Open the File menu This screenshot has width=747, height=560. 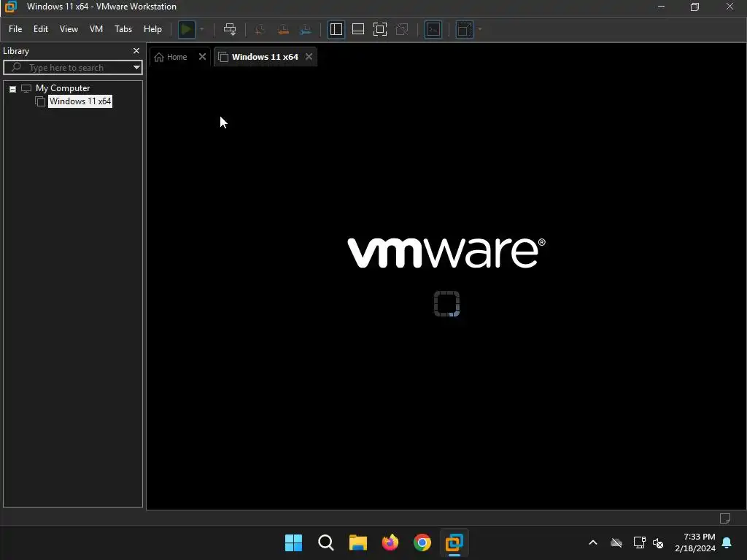coord(15,29)
